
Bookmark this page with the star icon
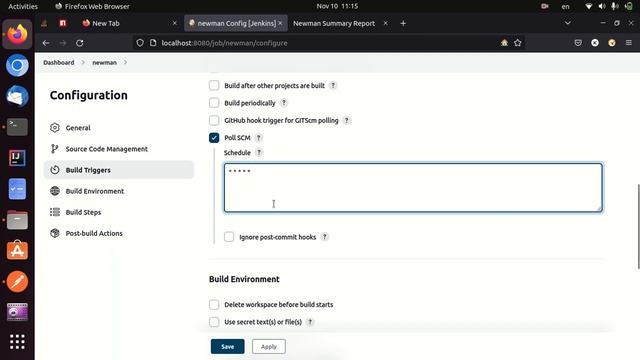(x=518, y=43)
